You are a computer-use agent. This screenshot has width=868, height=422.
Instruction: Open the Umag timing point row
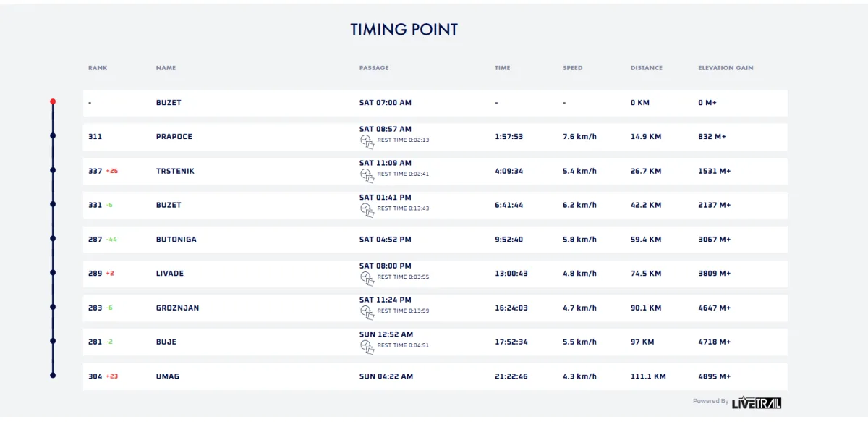(x=435, y=376)
